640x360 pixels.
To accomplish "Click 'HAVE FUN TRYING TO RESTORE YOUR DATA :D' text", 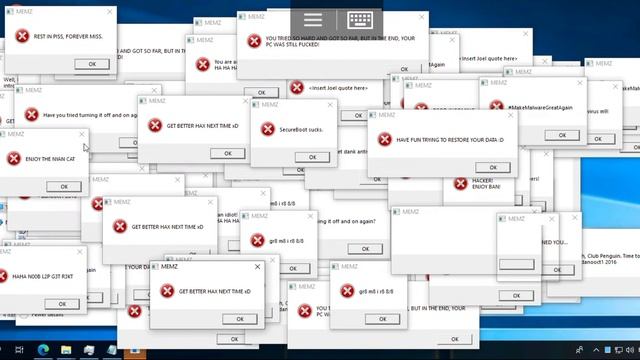I will [x=450, y=140].
